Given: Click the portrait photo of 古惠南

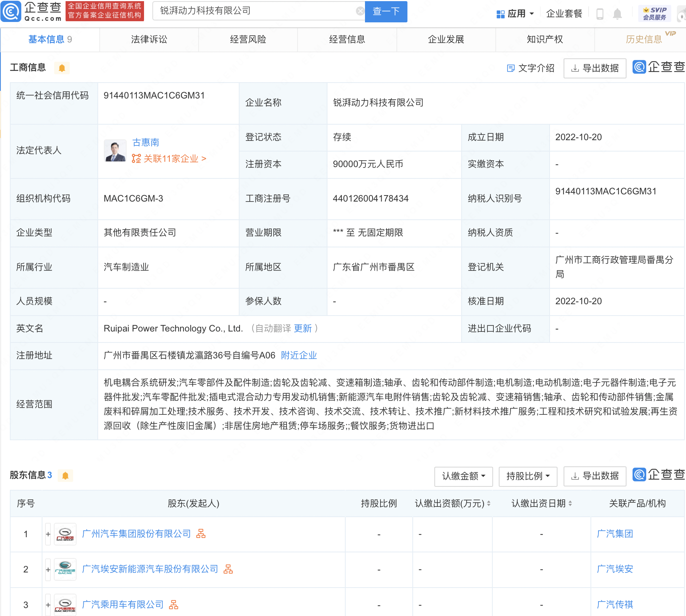Looking at the screenshot, I should 115,151.
